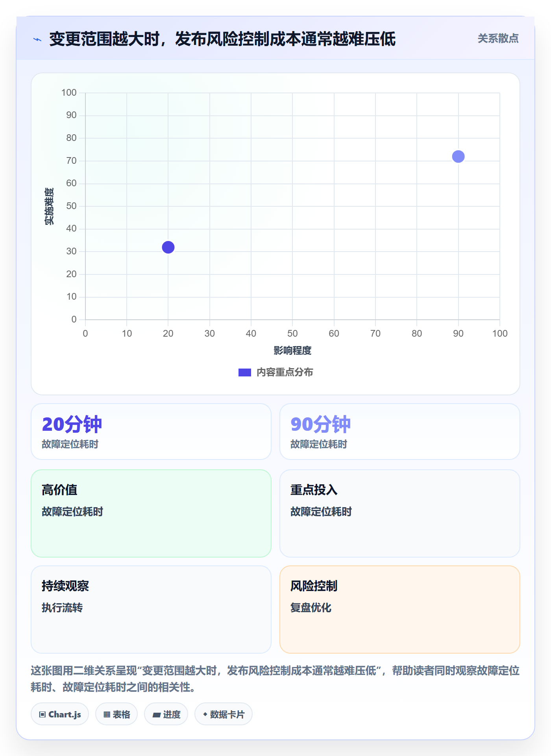
Task: Click the scatter point at 影响程度 20
Action: (x=168, y=247)
